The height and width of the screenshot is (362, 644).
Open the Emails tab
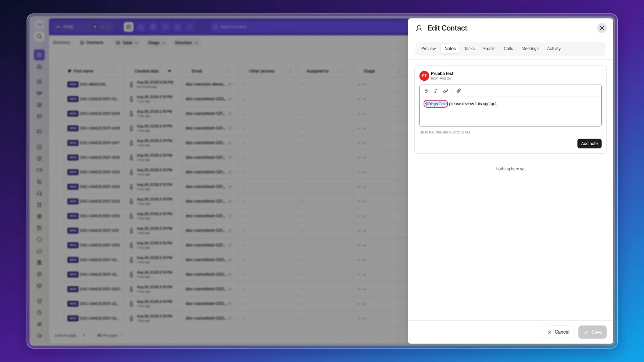489,49
